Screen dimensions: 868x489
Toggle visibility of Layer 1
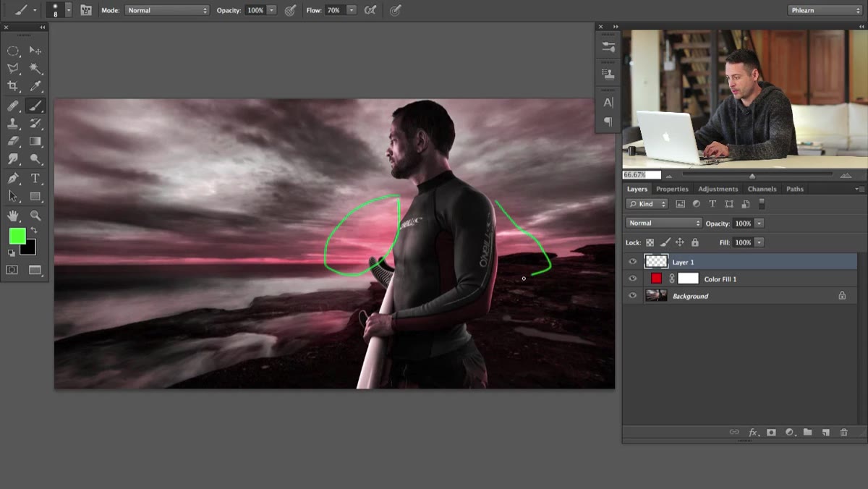(633, 262)
